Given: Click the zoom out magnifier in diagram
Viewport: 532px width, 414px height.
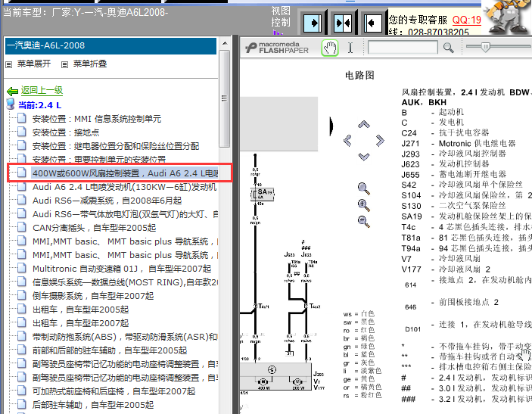Looking at the screenshot, I should tap(364, 222).
